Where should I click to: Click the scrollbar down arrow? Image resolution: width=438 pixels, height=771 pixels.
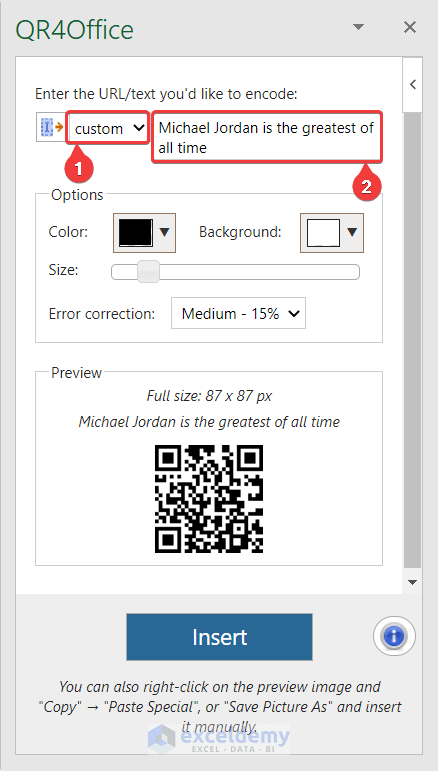[412, 583]
